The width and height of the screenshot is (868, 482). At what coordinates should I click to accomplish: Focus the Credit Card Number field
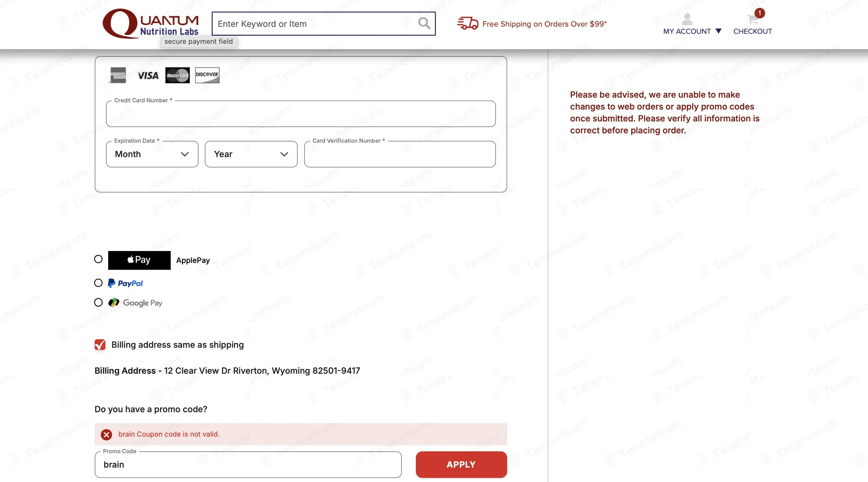pyautogui.click(x=300, y=114)
